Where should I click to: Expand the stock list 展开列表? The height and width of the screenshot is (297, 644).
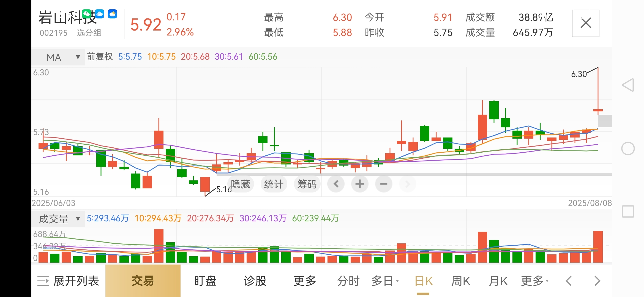(68, 281)
